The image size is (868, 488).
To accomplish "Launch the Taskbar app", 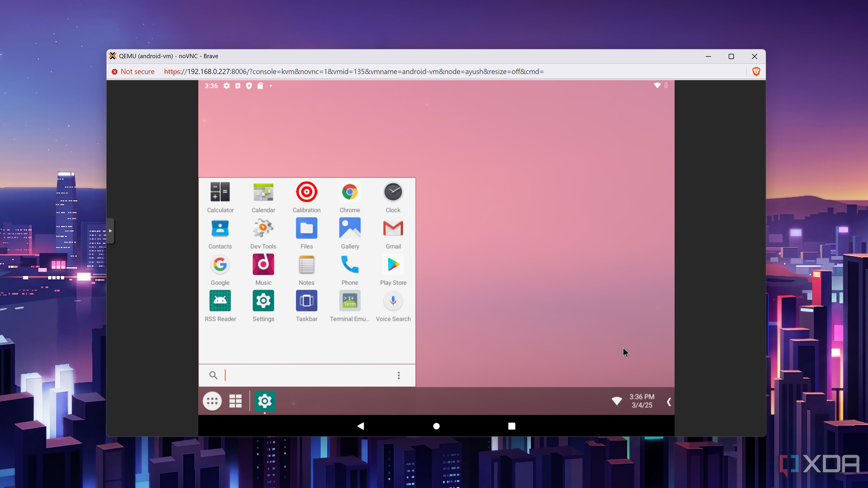I will pyautogui.click(x=306, y=307).
